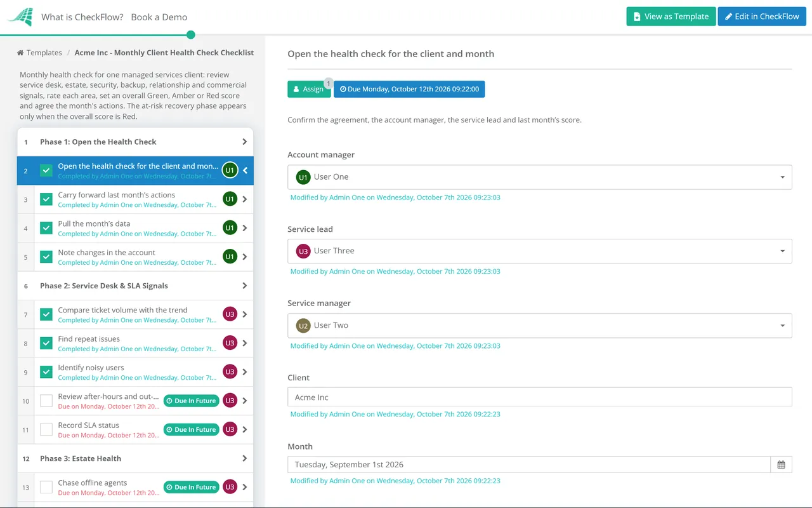Select Find repeat issues task title
The height and width of the screenshot is (508, 812).
tap(89, 339)
